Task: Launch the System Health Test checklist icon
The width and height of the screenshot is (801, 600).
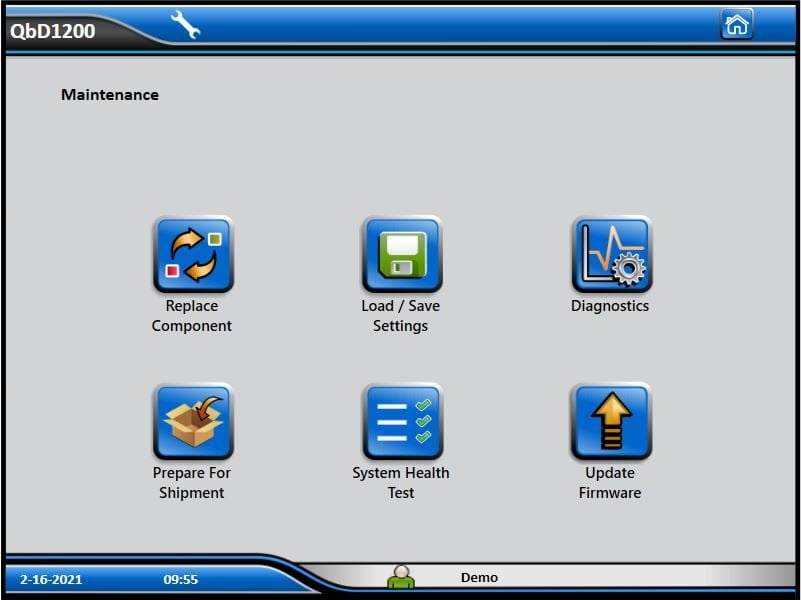Action: coord(401,422)
